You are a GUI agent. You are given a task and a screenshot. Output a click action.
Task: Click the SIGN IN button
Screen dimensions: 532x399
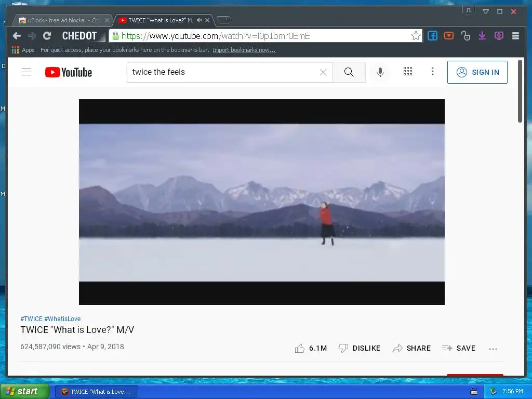pos(477,72)
